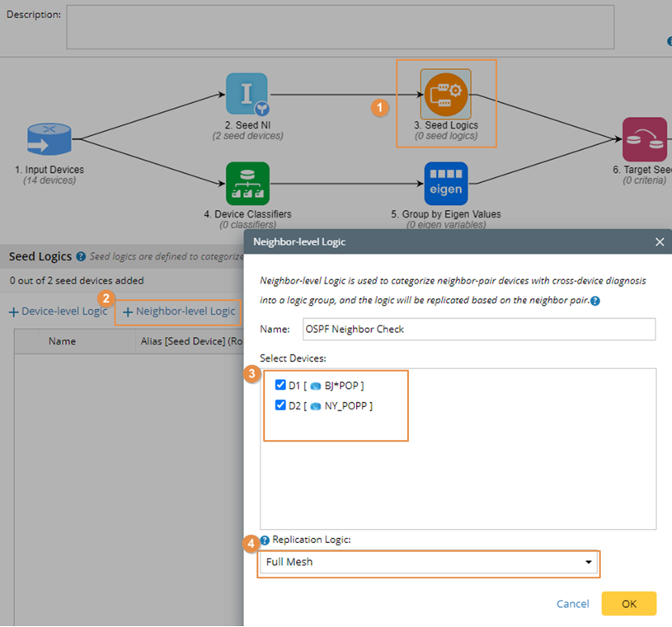
Task: Add a Device-level Logic
Action: coord(58,311)
